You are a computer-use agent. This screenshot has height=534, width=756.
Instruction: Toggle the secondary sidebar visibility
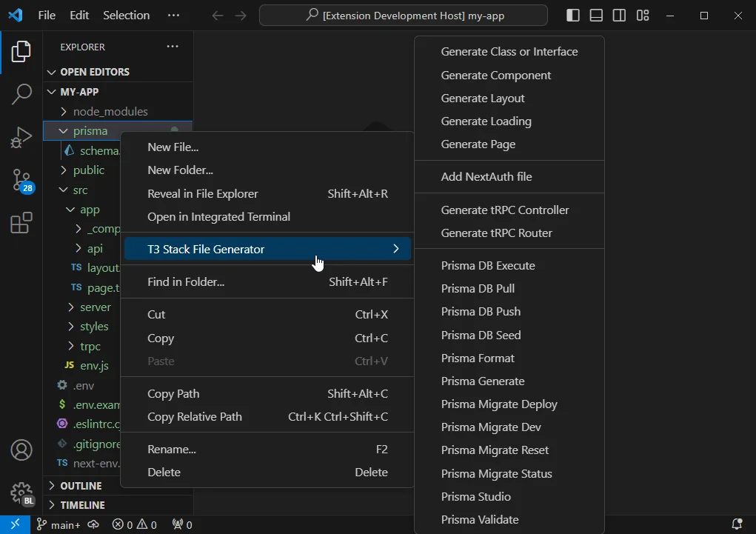pos(619,15)
